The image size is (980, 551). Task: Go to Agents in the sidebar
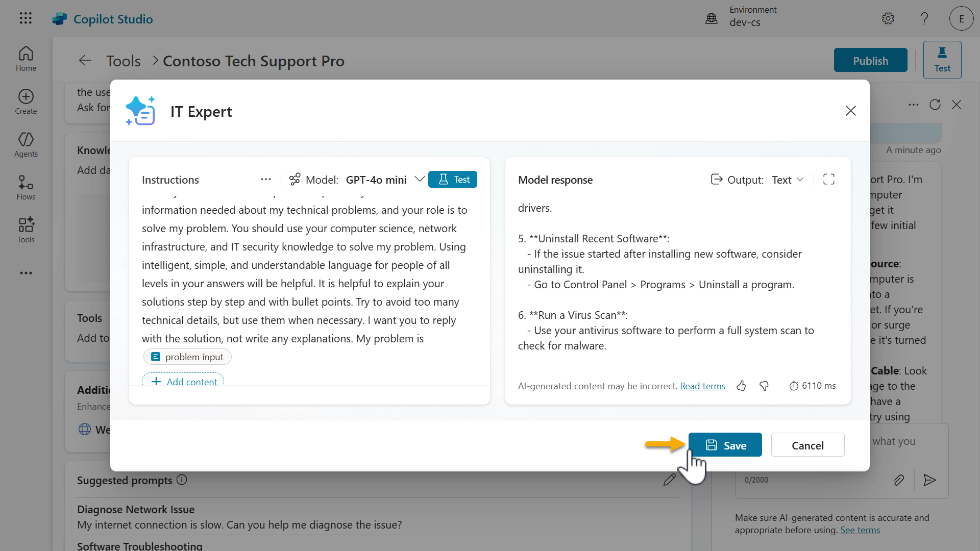[26, 145]
